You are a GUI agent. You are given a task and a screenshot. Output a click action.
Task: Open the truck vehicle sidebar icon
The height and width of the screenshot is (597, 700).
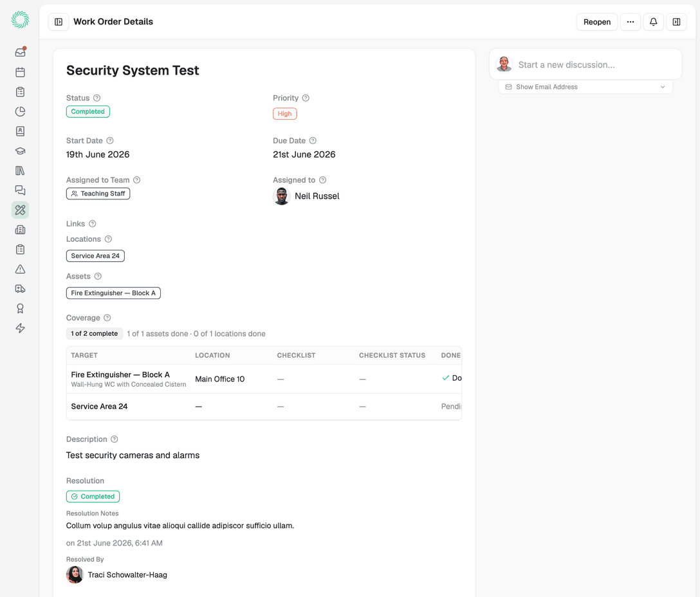[20, 289]
